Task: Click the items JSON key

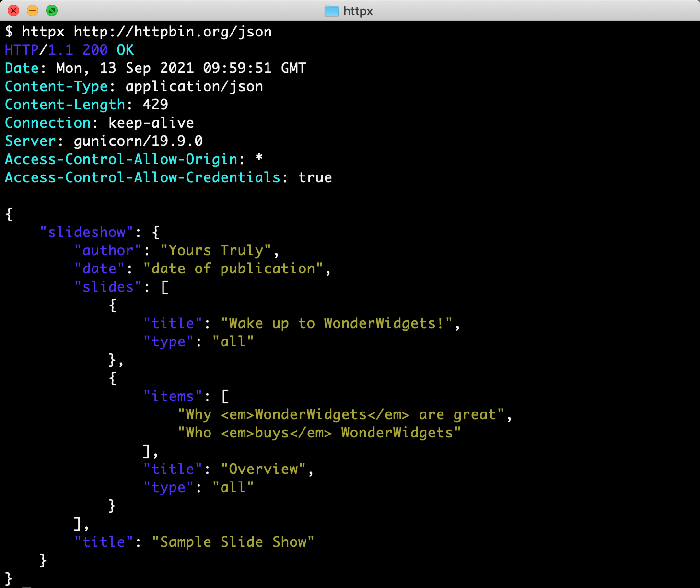Action: (x=173, y=396)
